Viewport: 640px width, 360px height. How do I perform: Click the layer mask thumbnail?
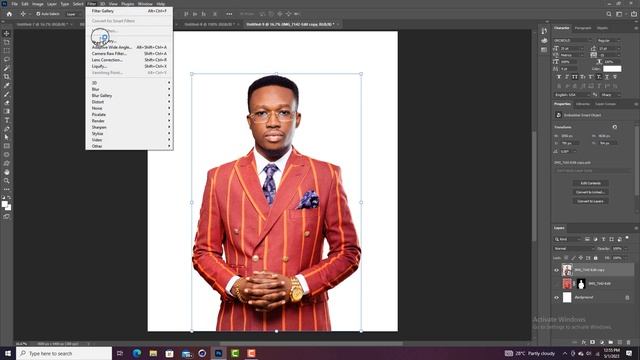coord(581,283)
